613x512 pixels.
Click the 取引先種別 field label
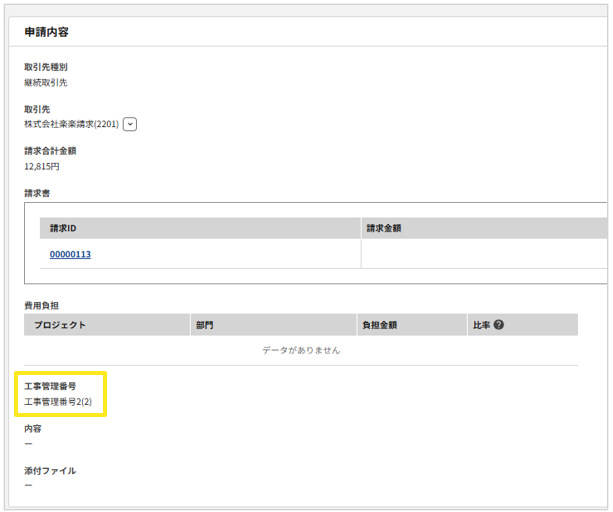point(46,67)
